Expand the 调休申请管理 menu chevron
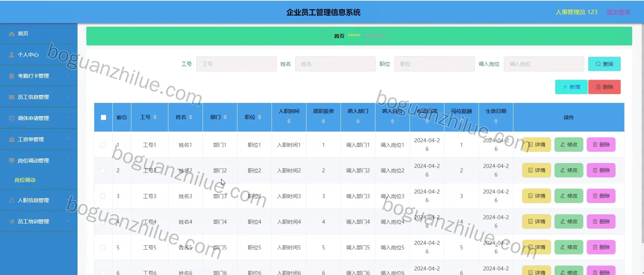 point(68,118)
